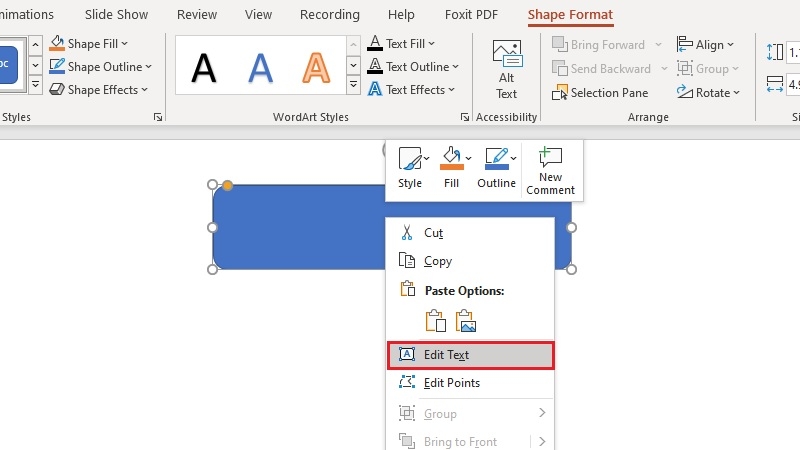Click the Fill bucket in mini toolbar
Viewport: 800px width, 450px height.
click(x=452, y=158)
